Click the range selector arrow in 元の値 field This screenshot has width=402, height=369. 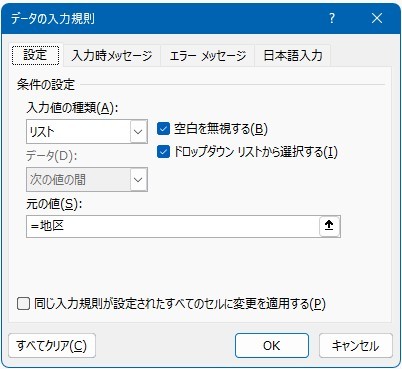[x=329, y=226]
